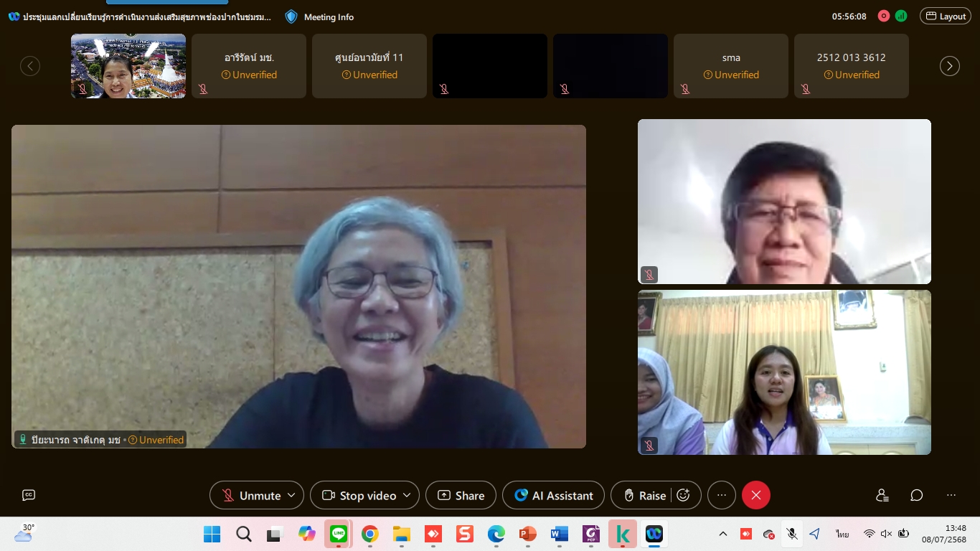Open the closed captions CC icon

pos(29,495)
